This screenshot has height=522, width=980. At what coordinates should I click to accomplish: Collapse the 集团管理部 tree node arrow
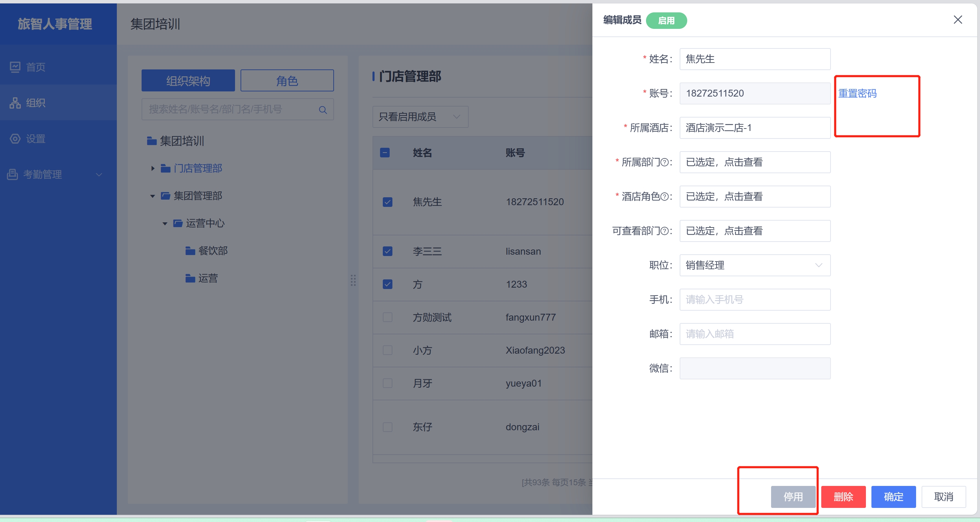[153, 196]
